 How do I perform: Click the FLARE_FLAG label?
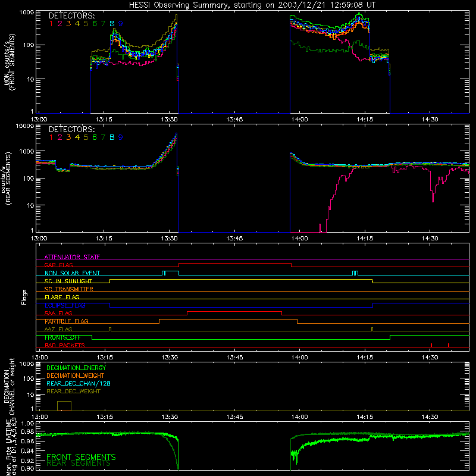click(62, 297)
